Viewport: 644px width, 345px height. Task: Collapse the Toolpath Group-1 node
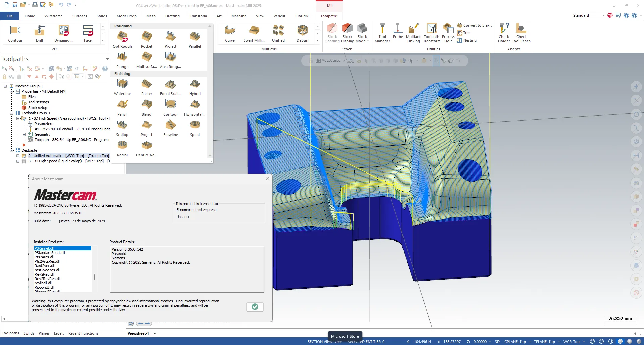pyautogui.click(x=12, y=113)
